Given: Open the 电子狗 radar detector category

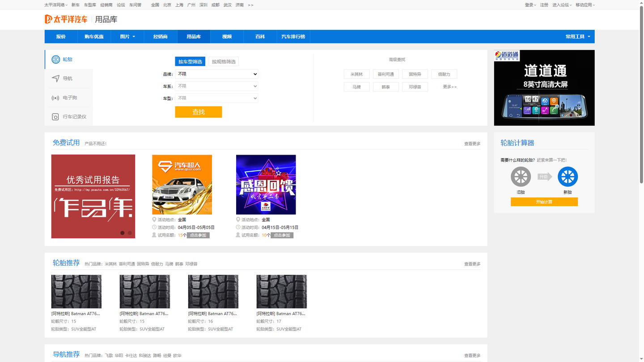Looking at the screenshot, I should pyautogui.click(x=69, y=98).
